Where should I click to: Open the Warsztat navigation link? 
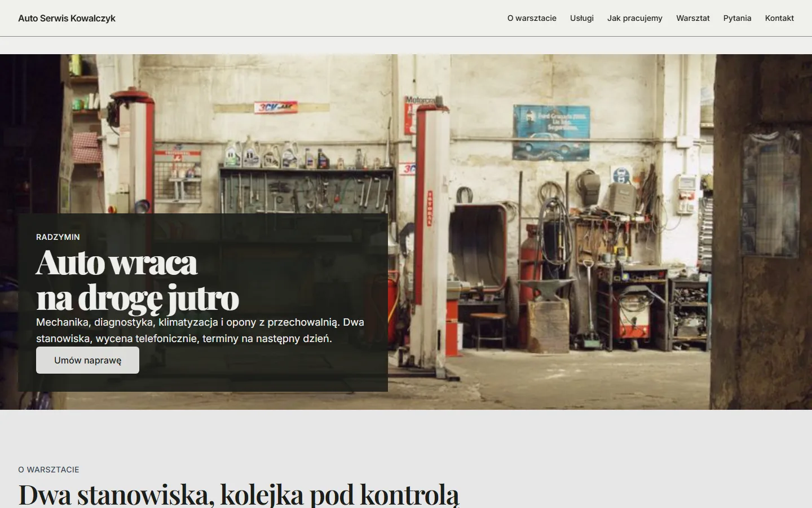(x=693, y=18)
